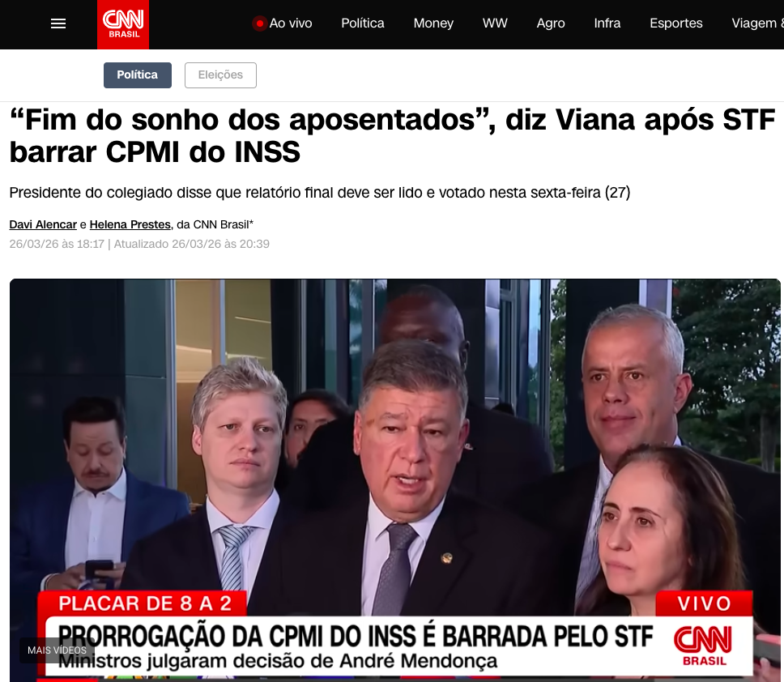Click the red live dot icon

(259, 23)
